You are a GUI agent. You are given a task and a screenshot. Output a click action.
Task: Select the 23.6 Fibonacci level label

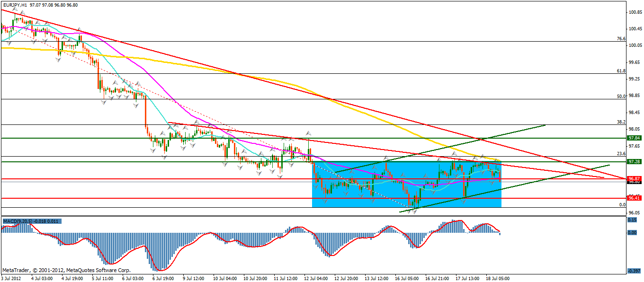pyautogui.click(x=621, y=154)
